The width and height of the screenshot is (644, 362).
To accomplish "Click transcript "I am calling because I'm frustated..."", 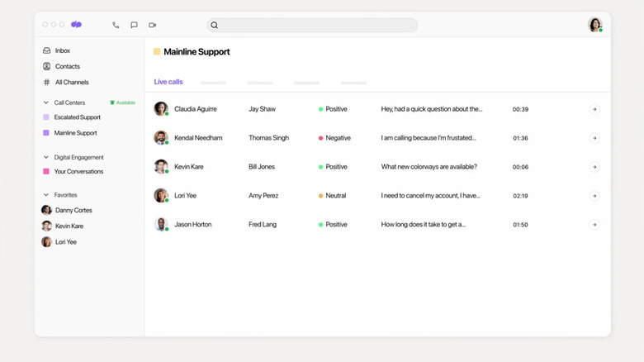I will pyautogui.click(x=429, y=138).
